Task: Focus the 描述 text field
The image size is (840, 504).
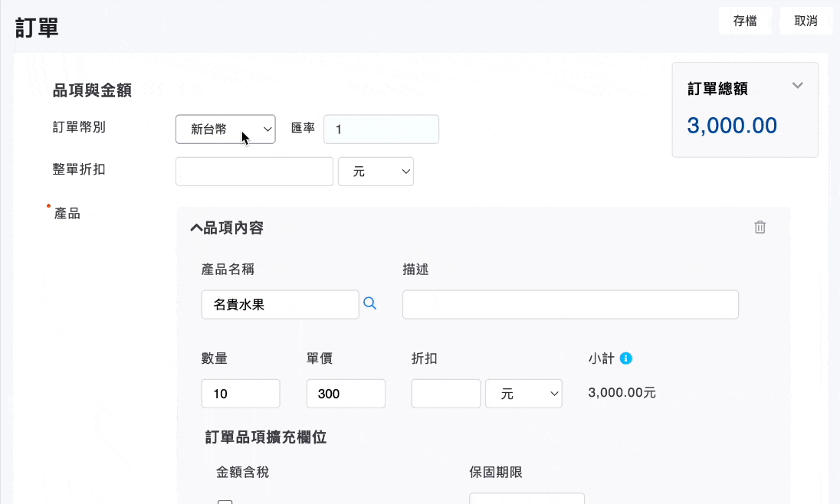Action: [x=570, y=304]
